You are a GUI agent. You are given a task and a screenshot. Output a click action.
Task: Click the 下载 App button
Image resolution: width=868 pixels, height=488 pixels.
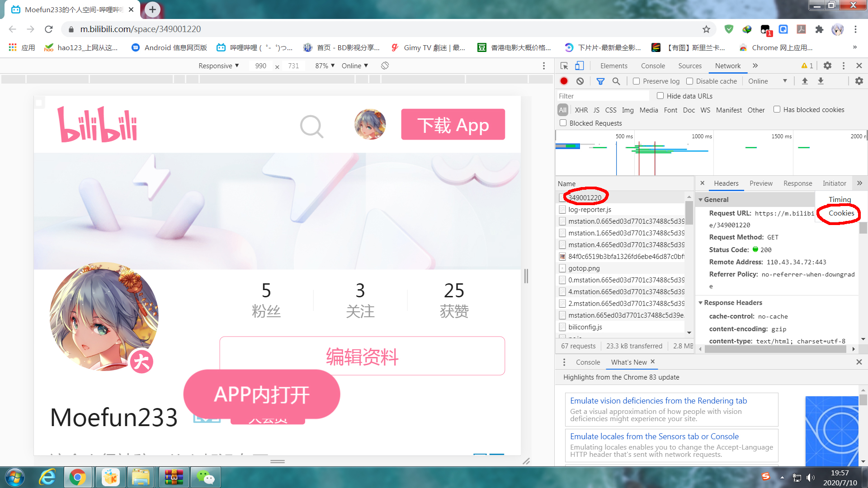click(453, 125)
